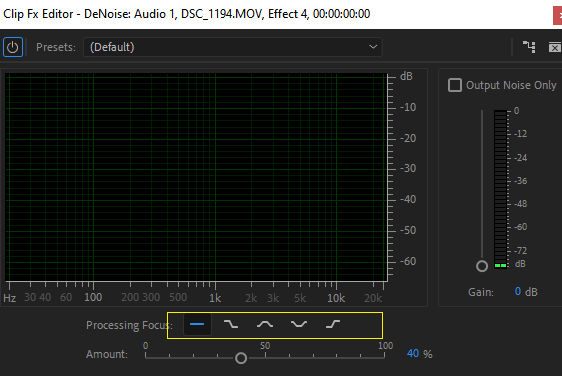
Task: Select the low and high frequencies focus icon
Action: (299, 324)
